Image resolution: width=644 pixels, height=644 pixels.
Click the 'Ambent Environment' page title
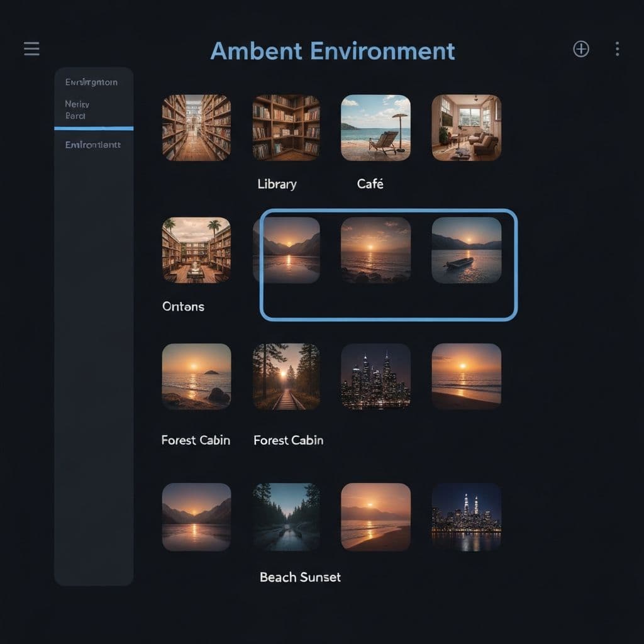[332, 51]
